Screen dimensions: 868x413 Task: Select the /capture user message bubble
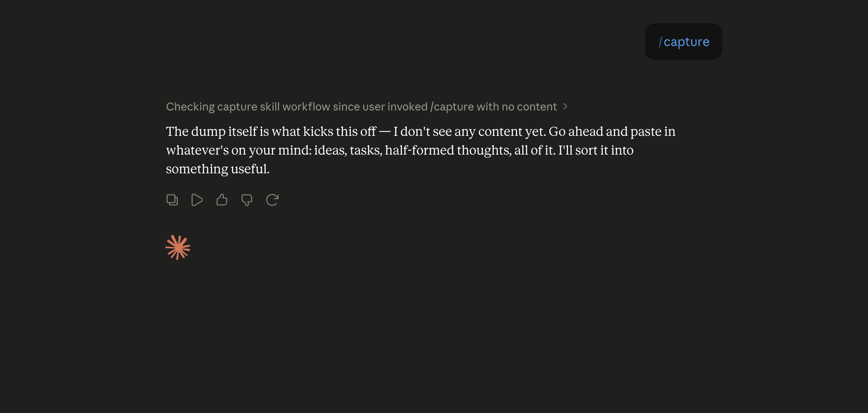(683, 42)
